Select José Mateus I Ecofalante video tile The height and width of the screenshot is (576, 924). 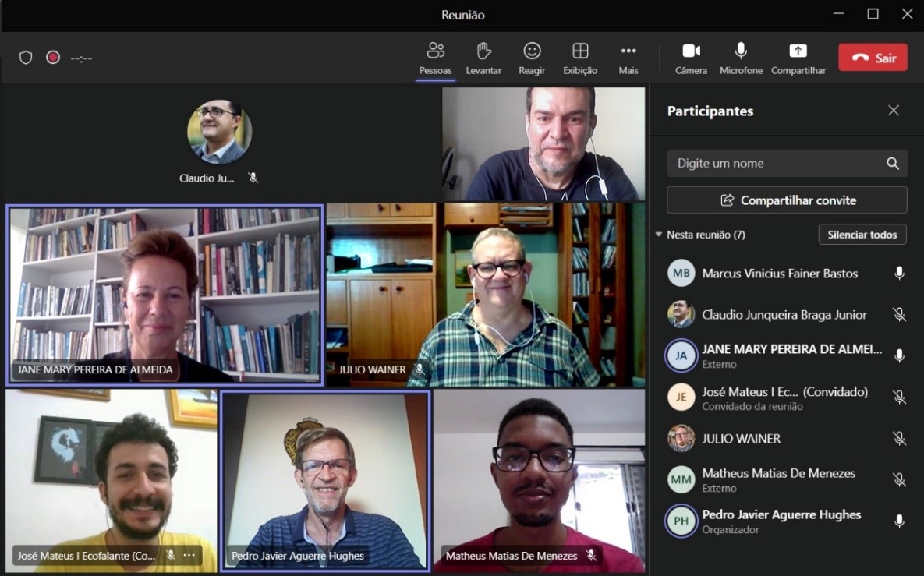point(112,481)
